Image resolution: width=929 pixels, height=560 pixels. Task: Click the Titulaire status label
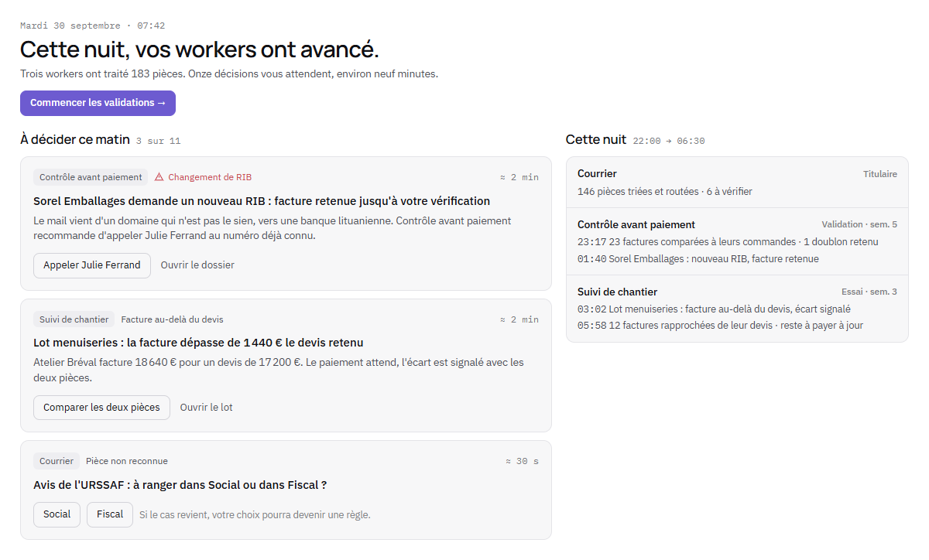click(880, 174)
